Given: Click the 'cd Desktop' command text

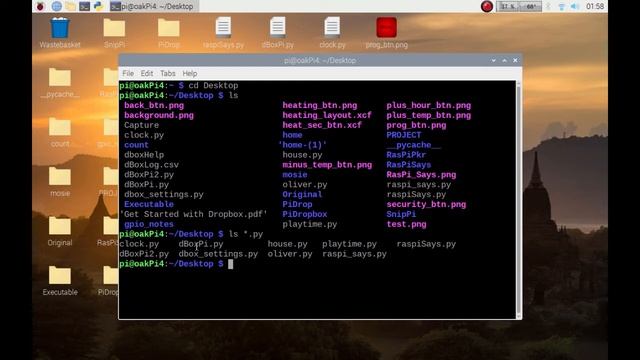Looking at the screenshot, I should [x=213, y=86].
